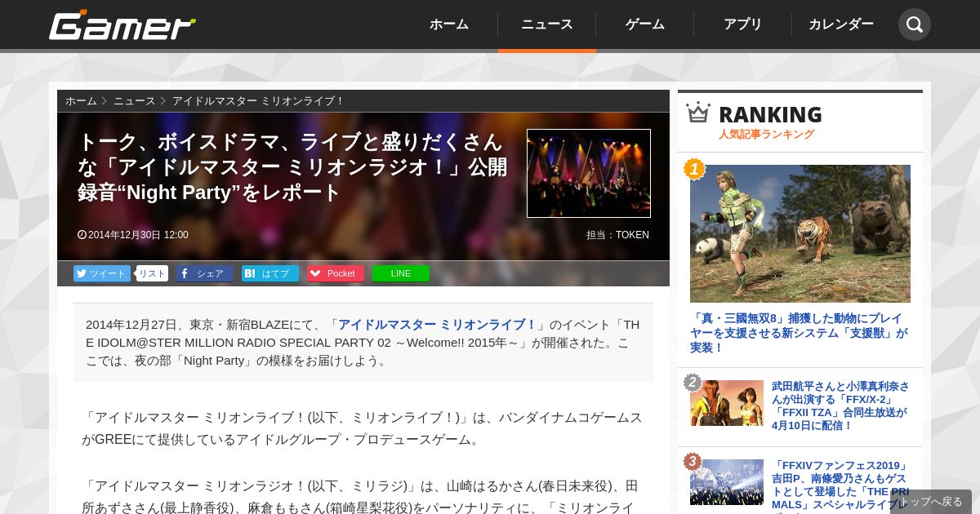The width and height of the screenshot is (980, 514).
Task: Click ニュース in the breadcrumb
Action: coord(134,101)
